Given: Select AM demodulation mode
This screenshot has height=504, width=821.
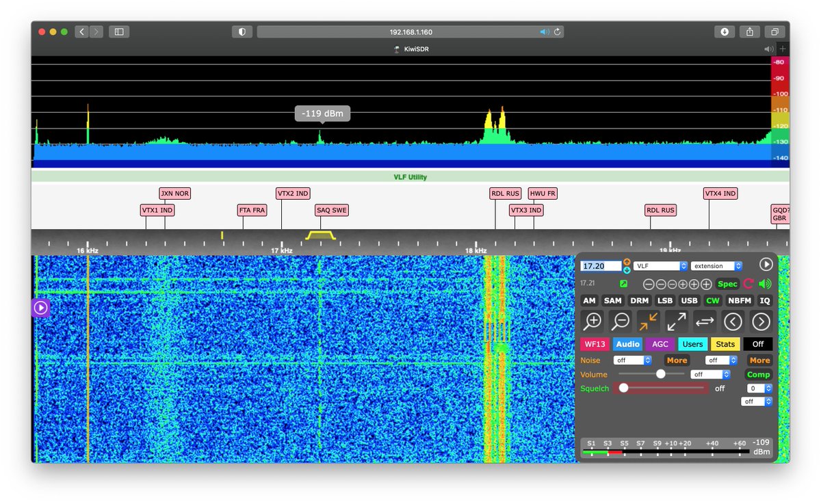Looking at the screenshot, I should (x=589, y=300).
